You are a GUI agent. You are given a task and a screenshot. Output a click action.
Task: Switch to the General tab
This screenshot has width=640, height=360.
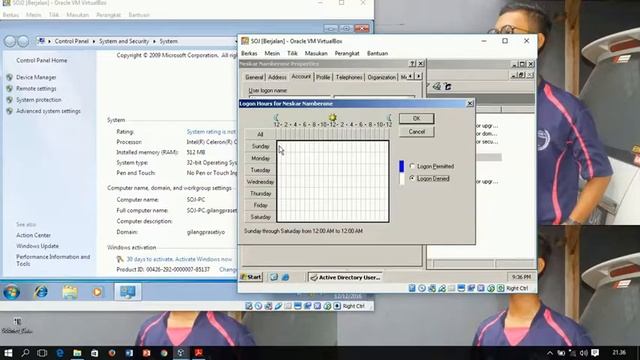[x=254, y=77]
